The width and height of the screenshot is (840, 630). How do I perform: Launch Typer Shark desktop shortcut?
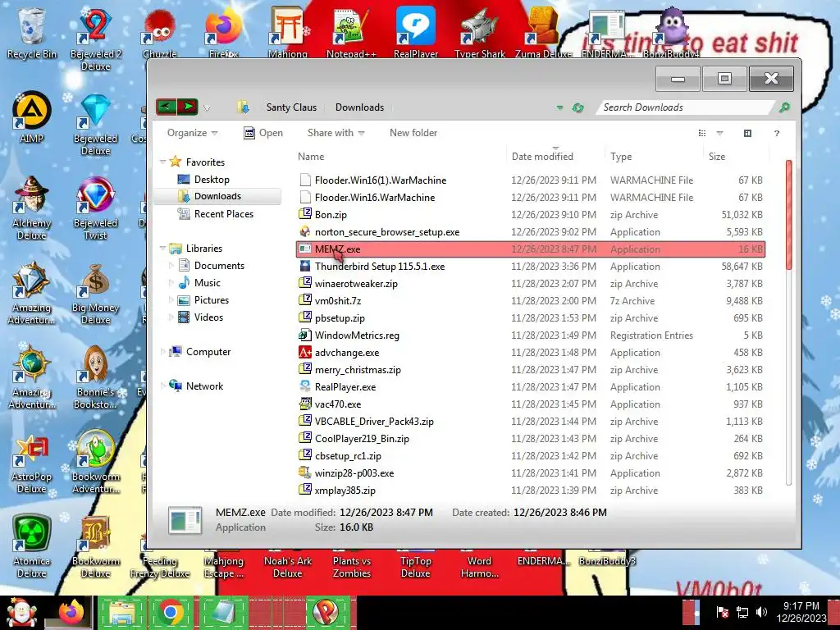click(479, 33)
